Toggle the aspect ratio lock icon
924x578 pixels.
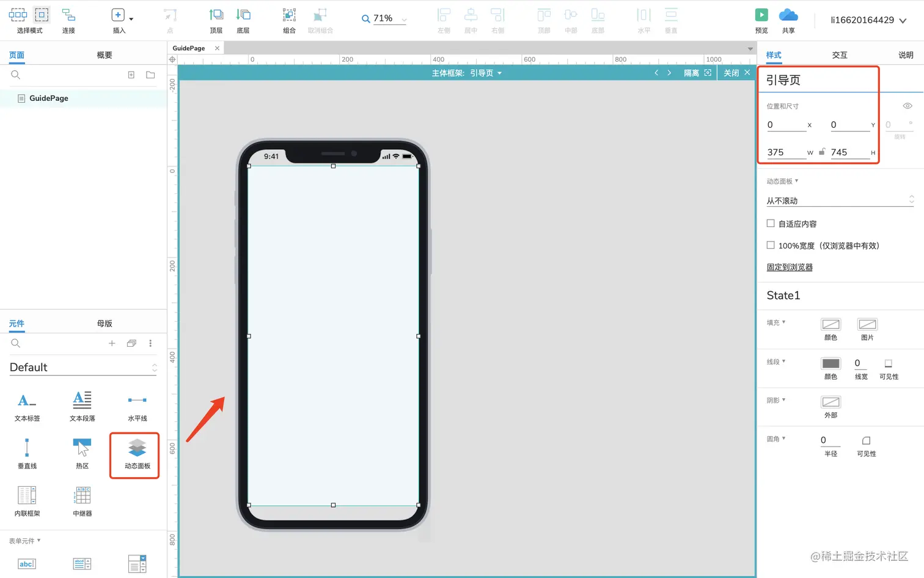[x=822, y=152]
